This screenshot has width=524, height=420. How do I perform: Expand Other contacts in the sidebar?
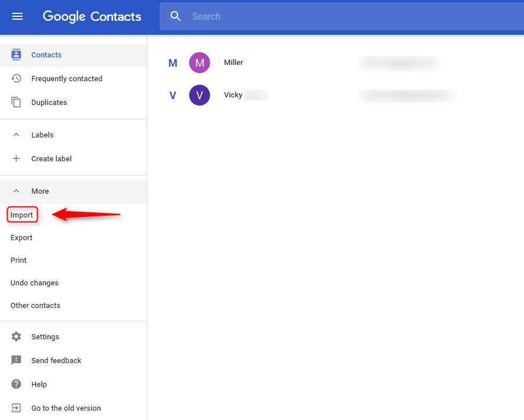point(35,305)
